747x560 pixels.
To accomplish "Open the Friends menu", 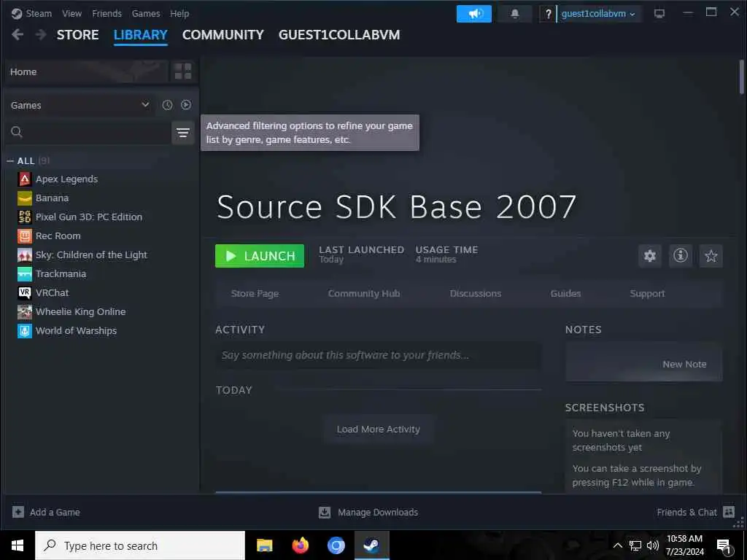I will (107, 13).
